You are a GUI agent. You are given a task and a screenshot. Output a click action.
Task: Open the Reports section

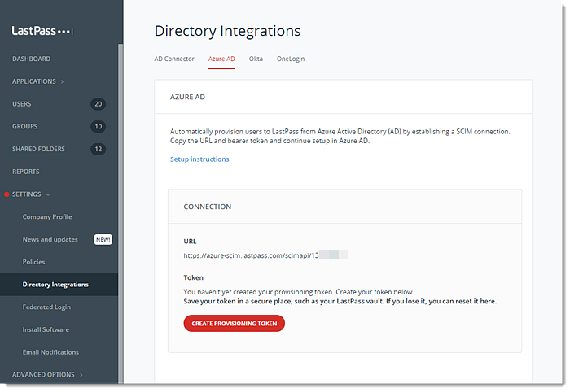pos(26,172)
